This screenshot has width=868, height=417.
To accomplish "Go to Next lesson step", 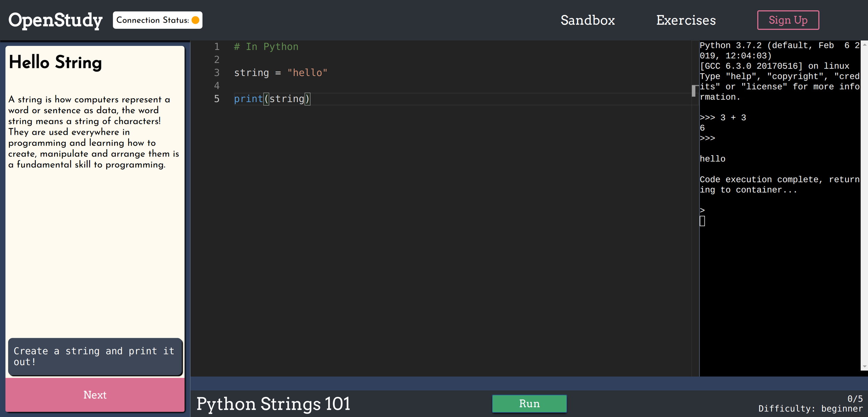I will [x=95, y=395].
